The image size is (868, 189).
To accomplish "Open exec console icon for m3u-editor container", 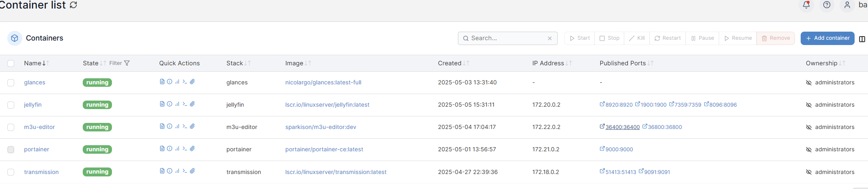I will coord(185,126).
